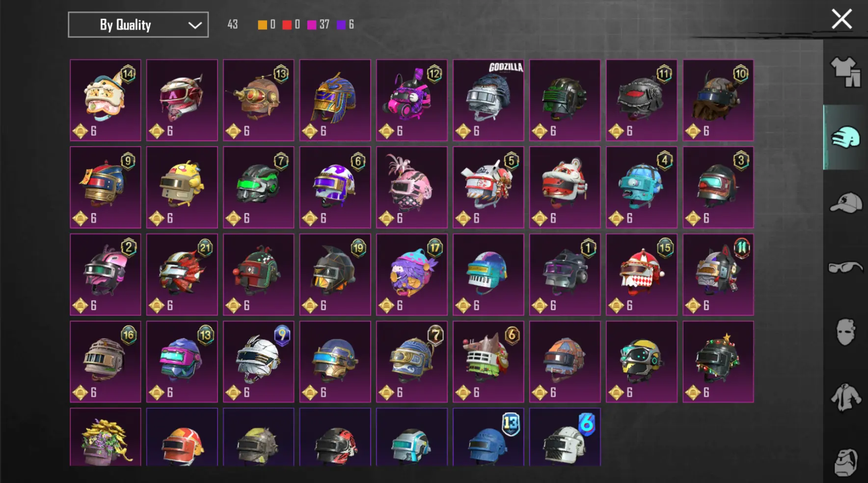Screen dimensions: 868x483
Task: Pick the white helmet with badge 6
Action: click(565, 437)
